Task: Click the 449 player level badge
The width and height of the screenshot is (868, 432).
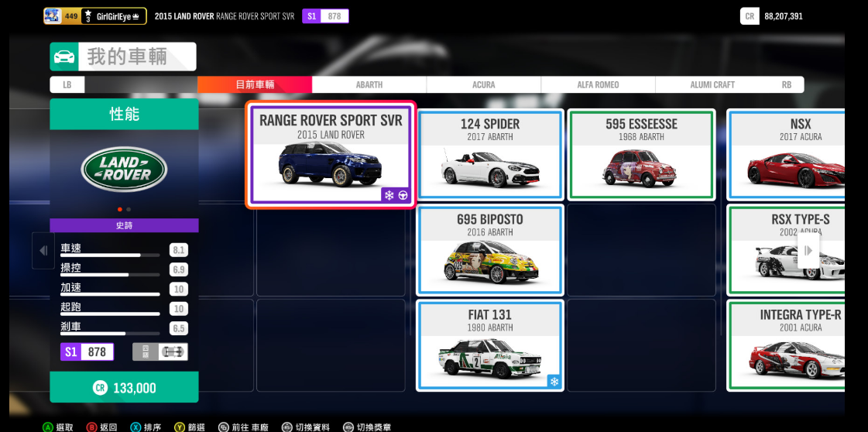Action: (x=71, y=16)
